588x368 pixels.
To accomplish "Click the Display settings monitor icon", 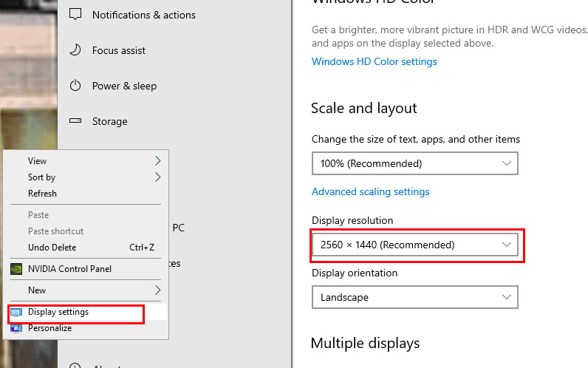I will [x=16, y=313].
